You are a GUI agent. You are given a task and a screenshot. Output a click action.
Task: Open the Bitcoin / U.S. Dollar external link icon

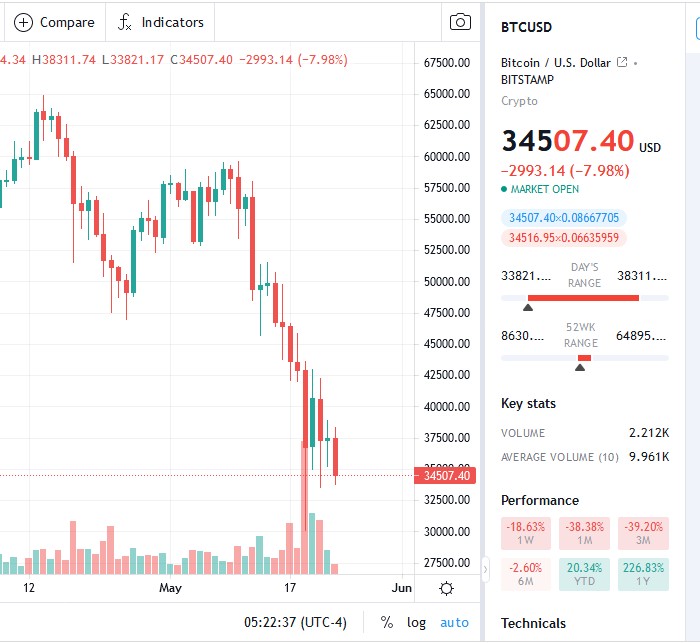pyautogui.click(x=622, y=63)
